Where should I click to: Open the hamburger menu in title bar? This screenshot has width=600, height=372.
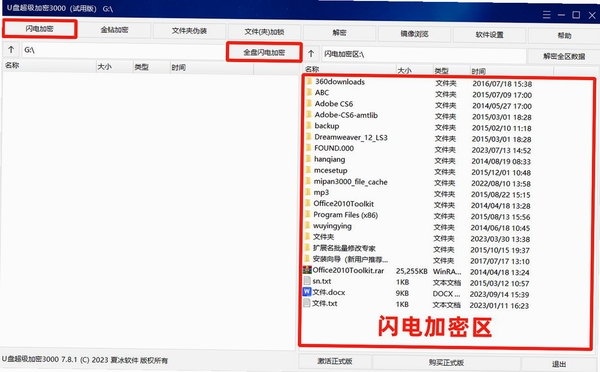(546, 15)
